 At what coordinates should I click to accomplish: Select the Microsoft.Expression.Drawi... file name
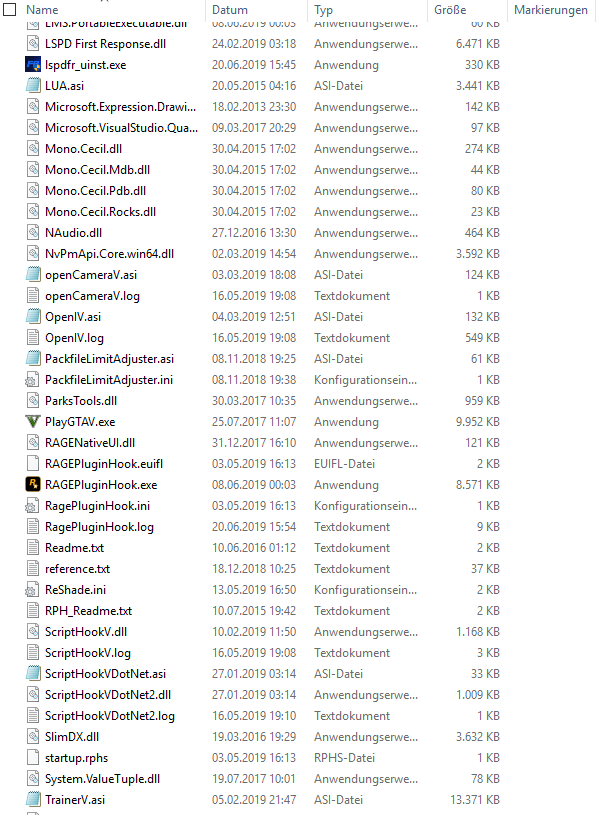tap(121, 107)
